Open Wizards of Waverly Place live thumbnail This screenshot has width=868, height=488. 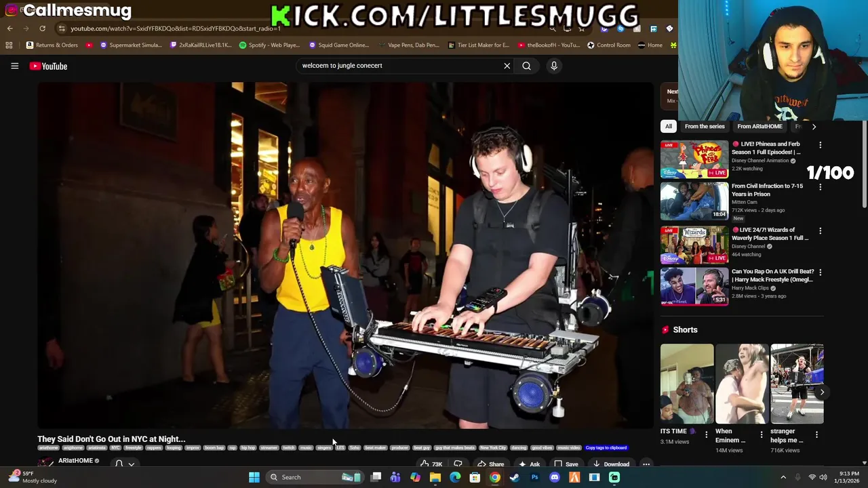pyautogui.click(x=694, y=245)
